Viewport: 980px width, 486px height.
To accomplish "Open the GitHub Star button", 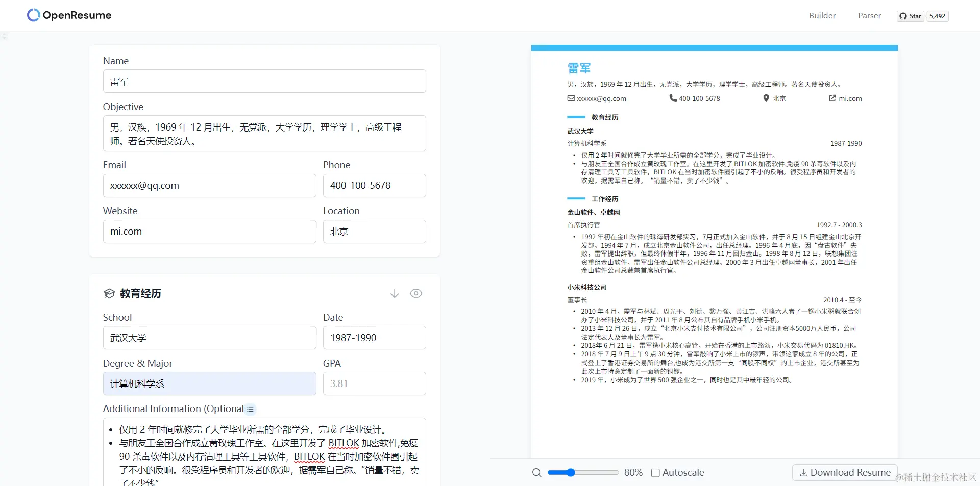I will (911, 16).
